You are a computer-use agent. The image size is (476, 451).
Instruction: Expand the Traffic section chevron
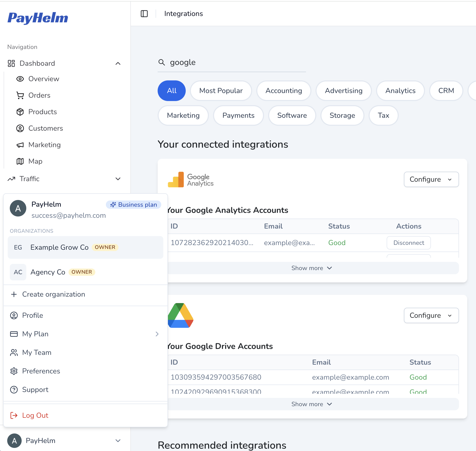[x=118, y=179]
